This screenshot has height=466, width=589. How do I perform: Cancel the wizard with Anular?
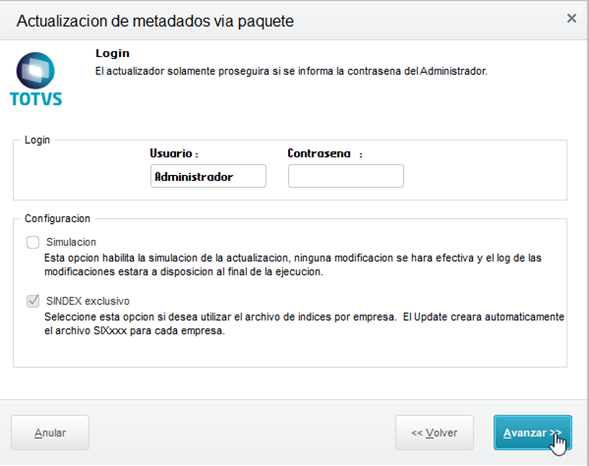coord(50,433)
